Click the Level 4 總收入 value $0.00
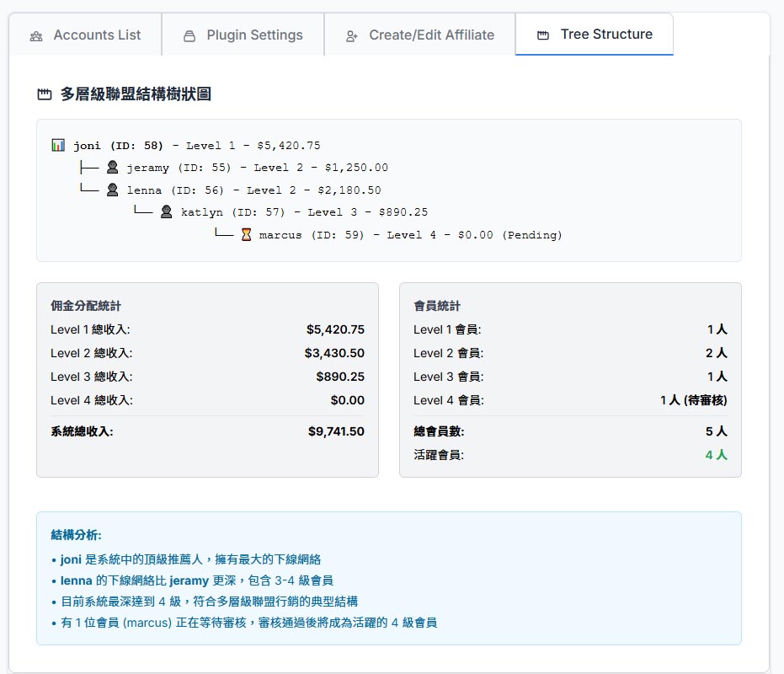Screen dimensions: 784x674 (x=348, y=400)
